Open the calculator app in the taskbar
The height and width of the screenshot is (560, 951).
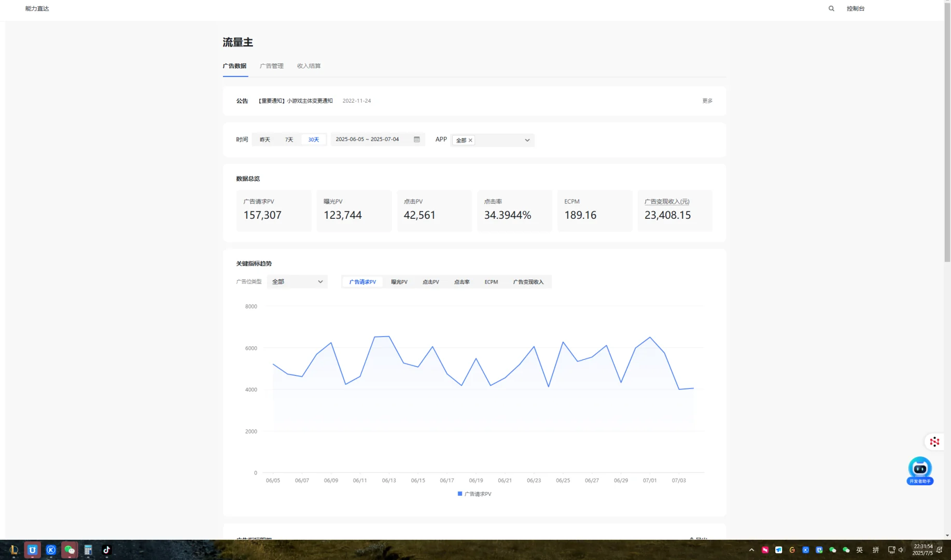(x=88, y=550)
